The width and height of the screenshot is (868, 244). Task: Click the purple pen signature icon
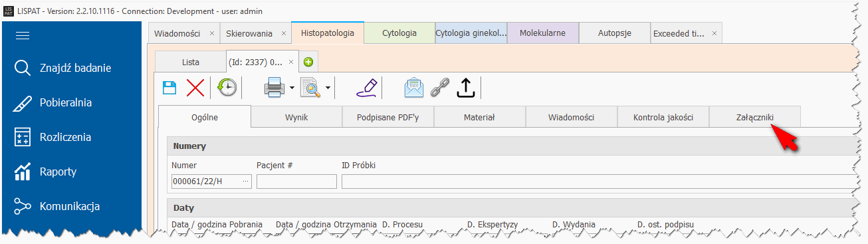click(x=367, y=88)
